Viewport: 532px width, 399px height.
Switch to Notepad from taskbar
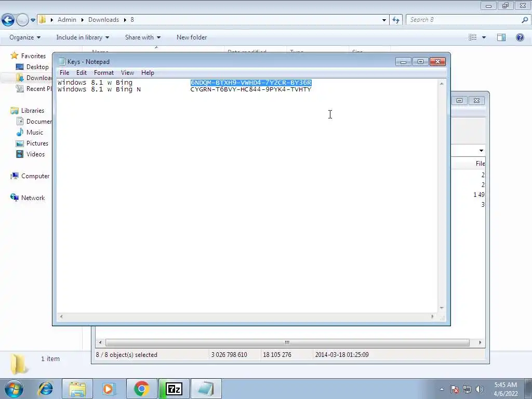tap(206, 389)
